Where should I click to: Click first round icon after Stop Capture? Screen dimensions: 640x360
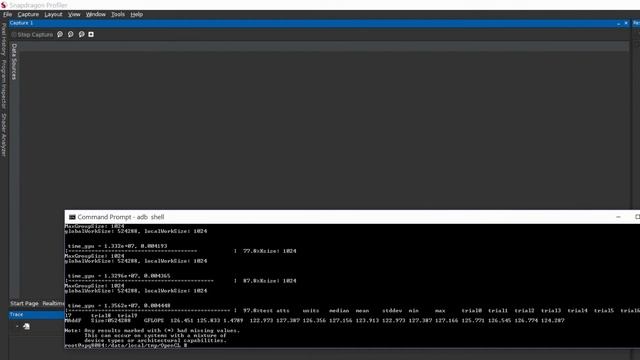[x=60, y=34]
